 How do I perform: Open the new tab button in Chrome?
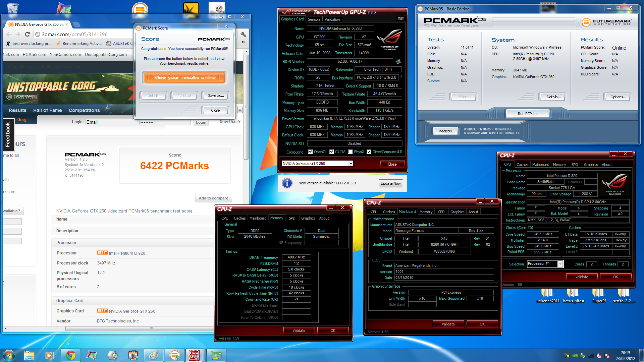coord(77,24)
